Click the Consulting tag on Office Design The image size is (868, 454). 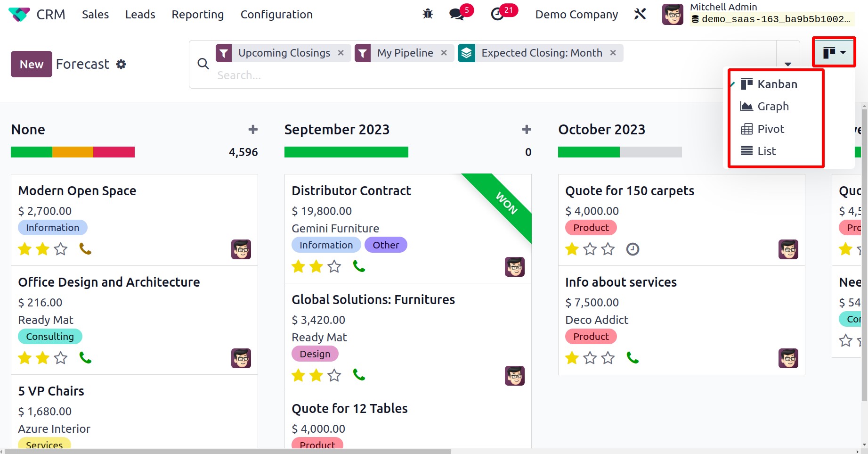point(50,337)
